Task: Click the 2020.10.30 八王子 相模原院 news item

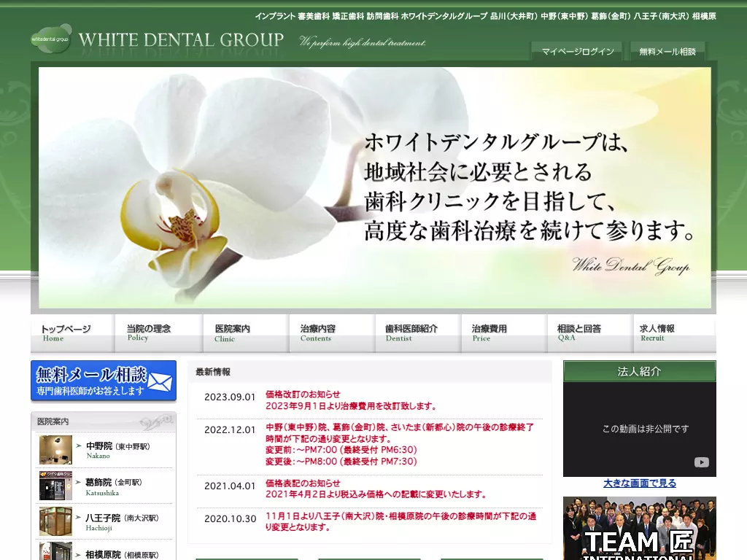Action: (x=401, y=521)
